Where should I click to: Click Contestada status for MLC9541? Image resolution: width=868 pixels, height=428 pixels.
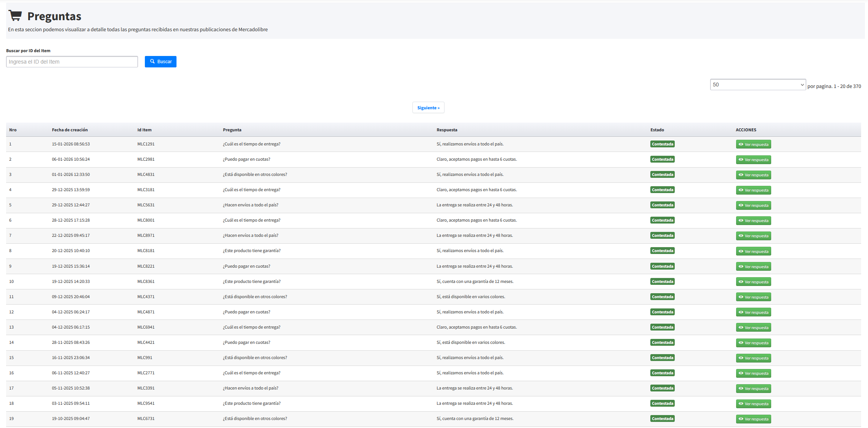(662, 403)
